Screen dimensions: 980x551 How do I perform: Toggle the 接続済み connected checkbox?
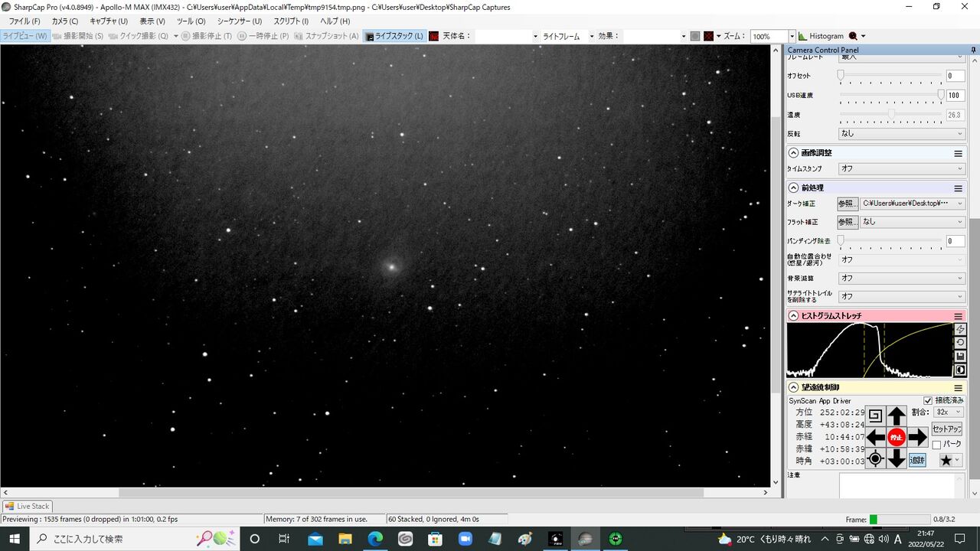(x=928, y=400)
